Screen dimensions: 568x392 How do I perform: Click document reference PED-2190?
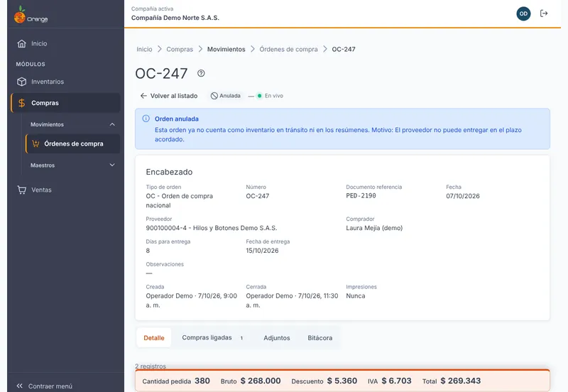(361, 195)
